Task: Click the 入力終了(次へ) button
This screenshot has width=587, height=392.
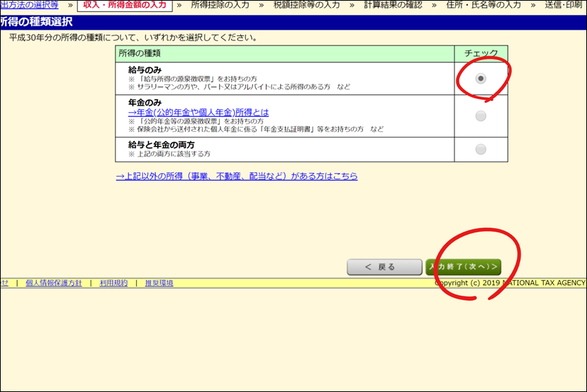Action: 463,267
